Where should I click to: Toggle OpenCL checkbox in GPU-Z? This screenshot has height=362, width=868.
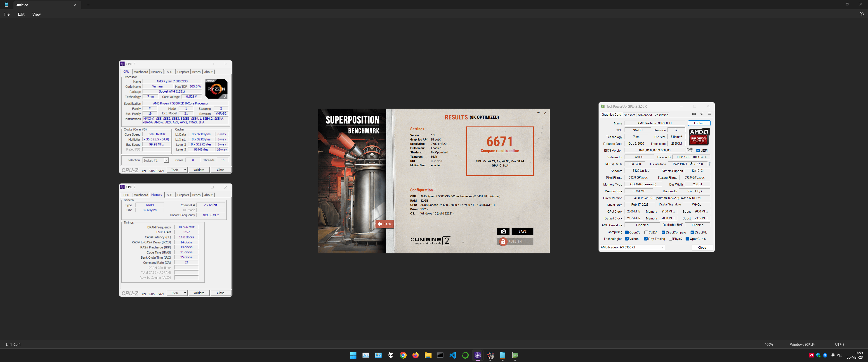click(x=627, y=232)
